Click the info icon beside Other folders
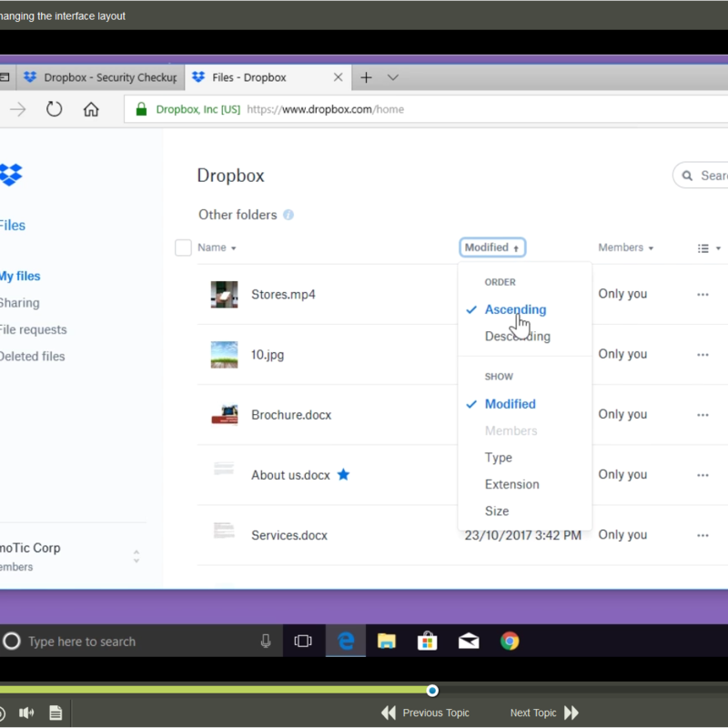The width and height of the screenshot is (728, 728). point(288,215)
